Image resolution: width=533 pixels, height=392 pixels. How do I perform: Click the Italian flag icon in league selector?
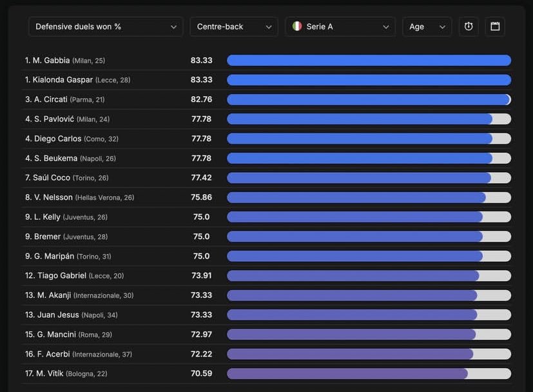point(297,26)
